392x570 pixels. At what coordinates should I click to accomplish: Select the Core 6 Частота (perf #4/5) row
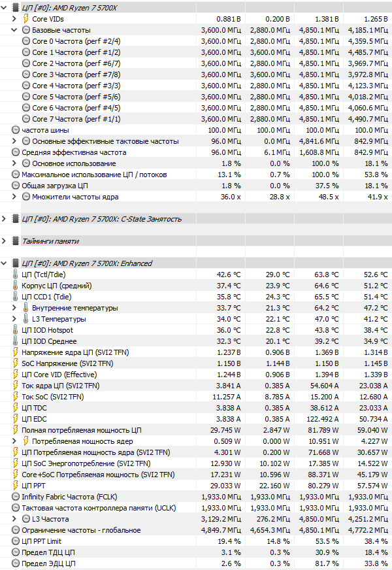point(196,108)
